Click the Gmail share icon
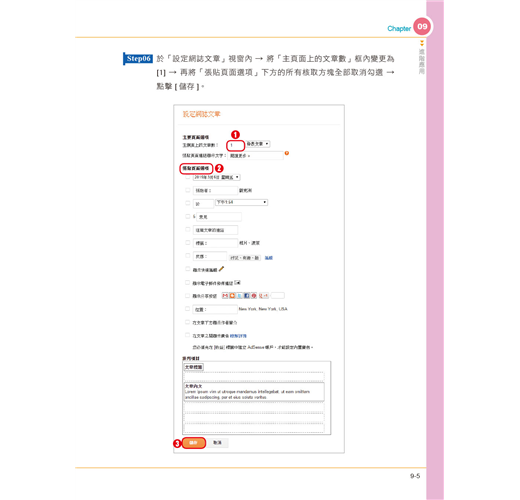520x500 pixels. click(x=225, y=296)
